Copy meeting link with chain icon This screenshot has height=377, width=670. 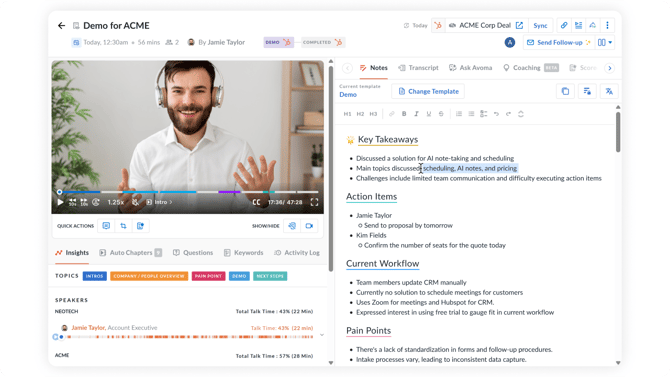tap(564, 25)
